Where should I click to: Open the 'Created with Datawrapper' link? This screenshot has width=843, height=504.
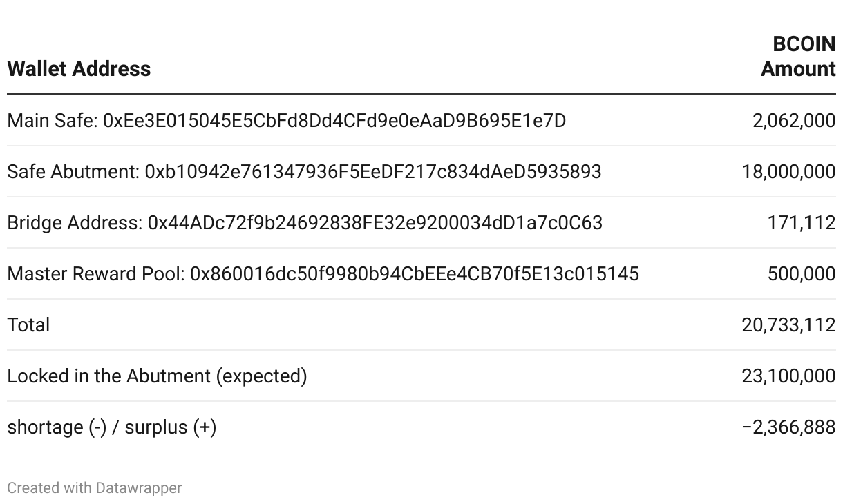(95, 488)
